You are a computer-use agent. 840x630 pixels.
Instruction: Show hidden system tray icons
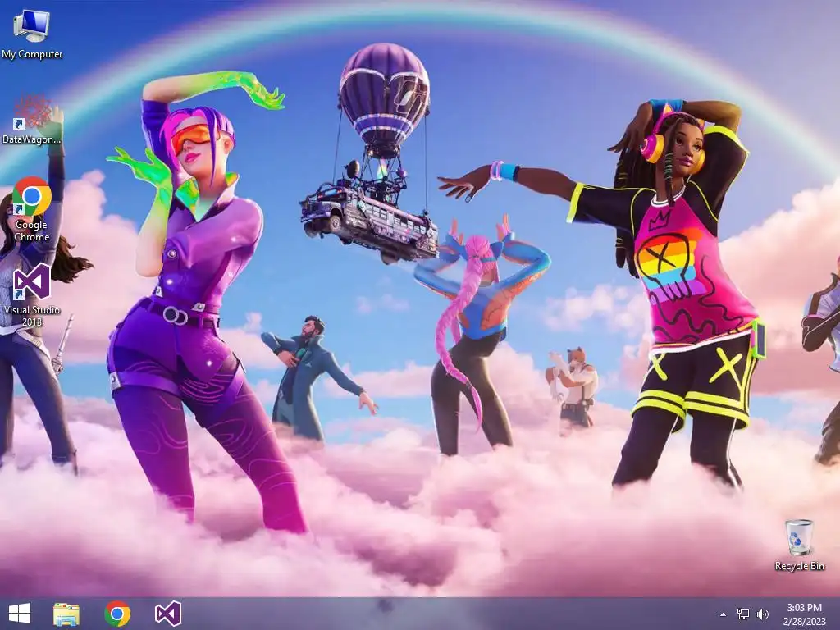tap(723, 614)
